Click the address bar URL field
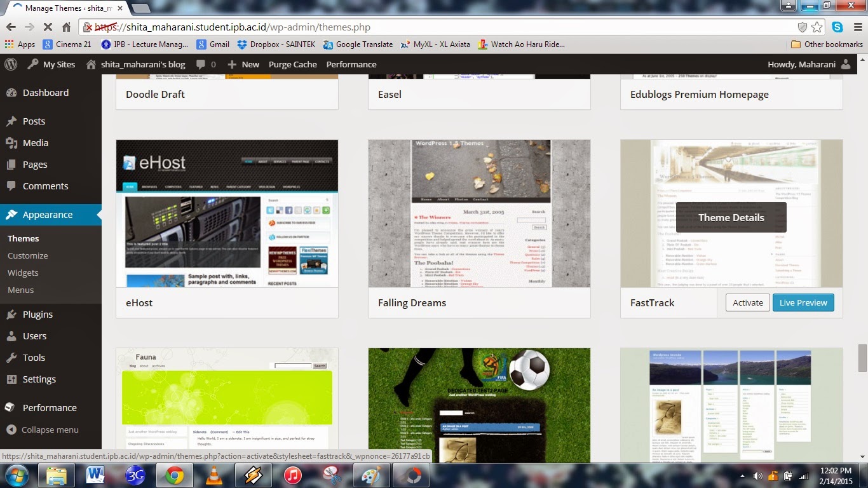This screenshot has width=868, height=488. coord(445,27)
